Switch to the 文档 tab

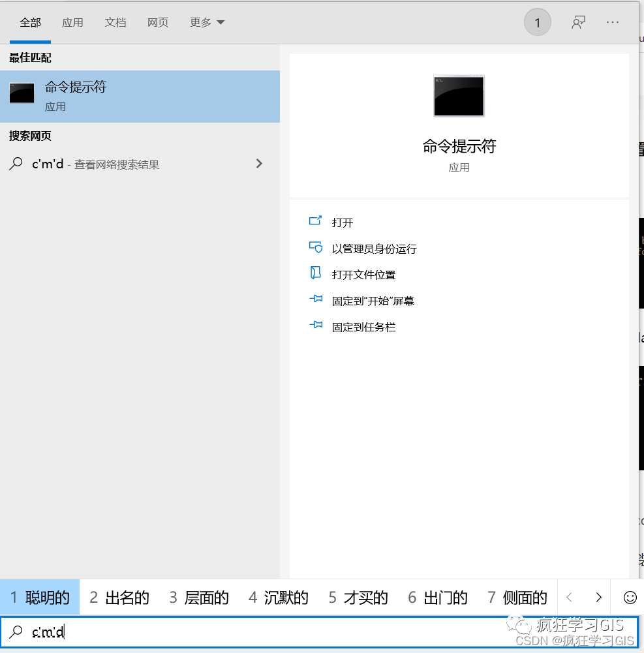click(115, 22)
